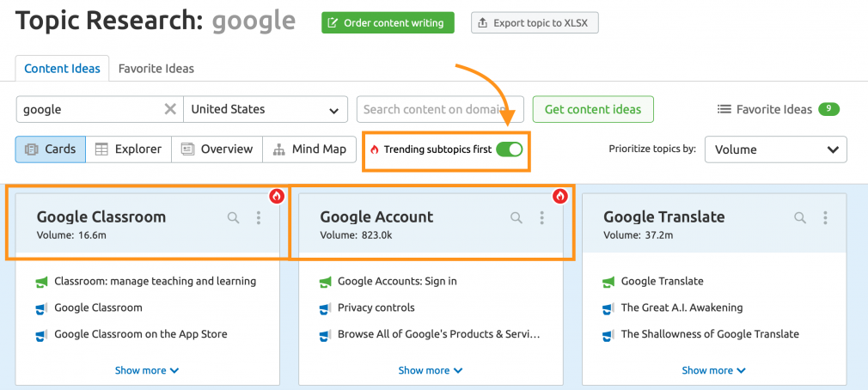868x390 pixels.
Task: Click the green 9 favorites count badge
Action: point(828,109)
